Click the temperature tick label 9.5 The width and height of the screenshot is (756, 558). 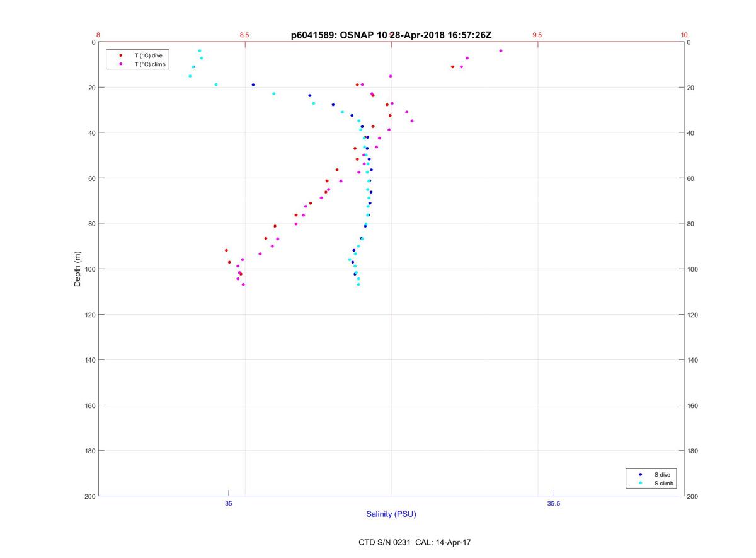(x=537, y=35)
